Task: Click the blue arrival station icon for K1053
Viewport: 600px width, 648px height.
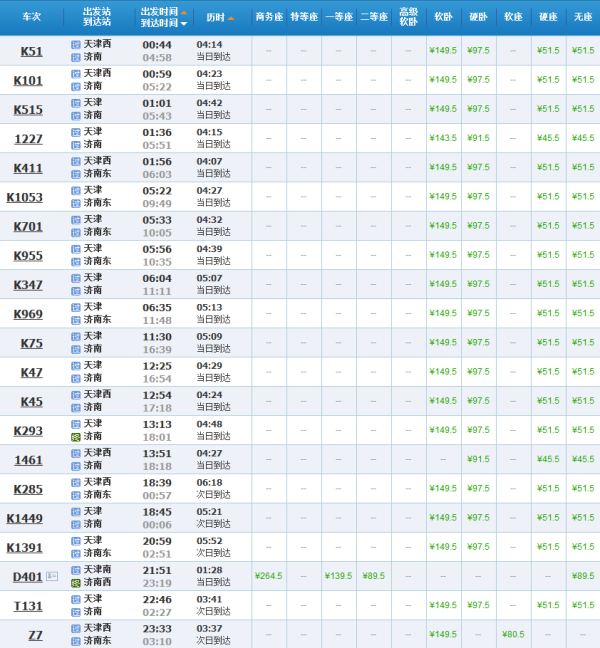Action: (x=76, y=204)
